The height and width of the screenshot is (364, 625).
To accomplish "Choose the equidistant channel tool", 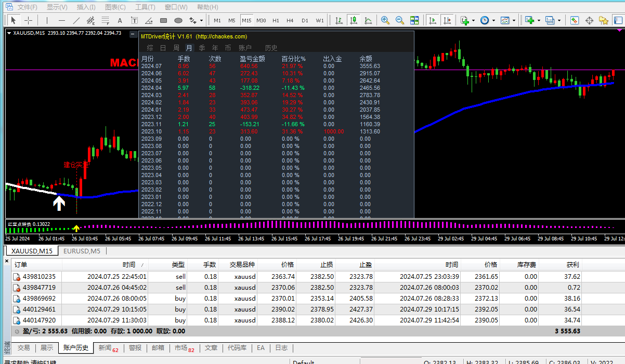I will [91, 20].
